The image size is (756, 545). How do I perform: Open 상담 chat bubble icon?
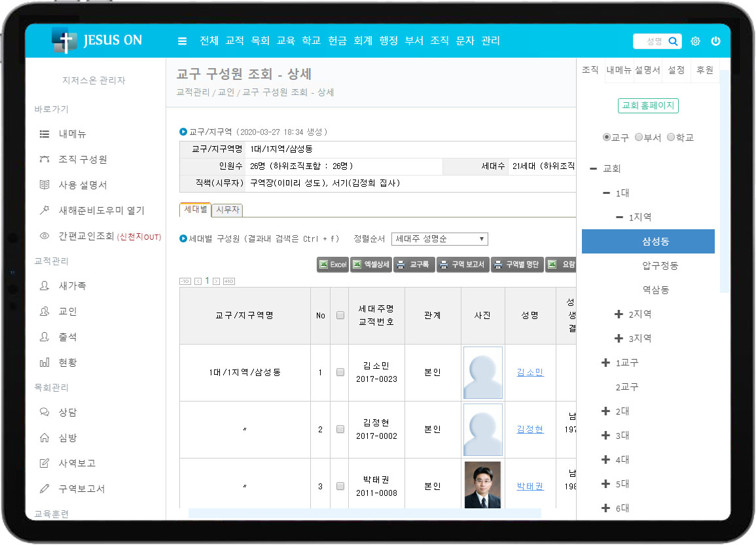coord(45,412)
